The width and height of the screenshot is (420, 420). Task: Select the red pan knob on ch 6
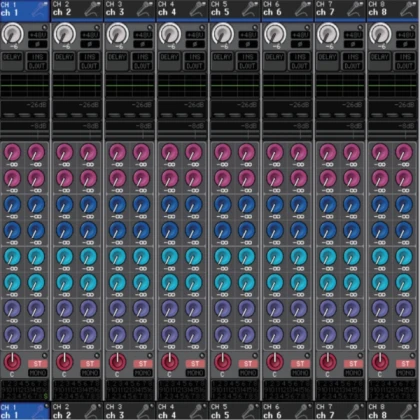coord(275,361)
